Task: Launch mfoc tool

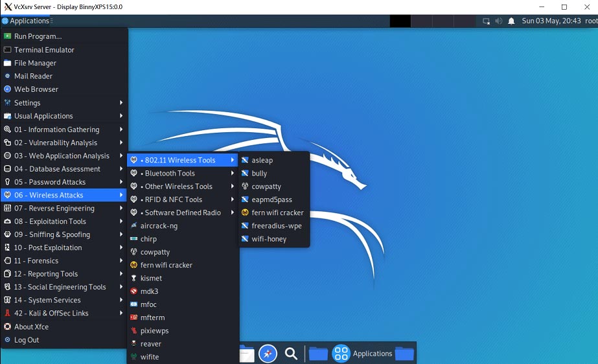Action: pyautogui.click(x=183, y=304)
